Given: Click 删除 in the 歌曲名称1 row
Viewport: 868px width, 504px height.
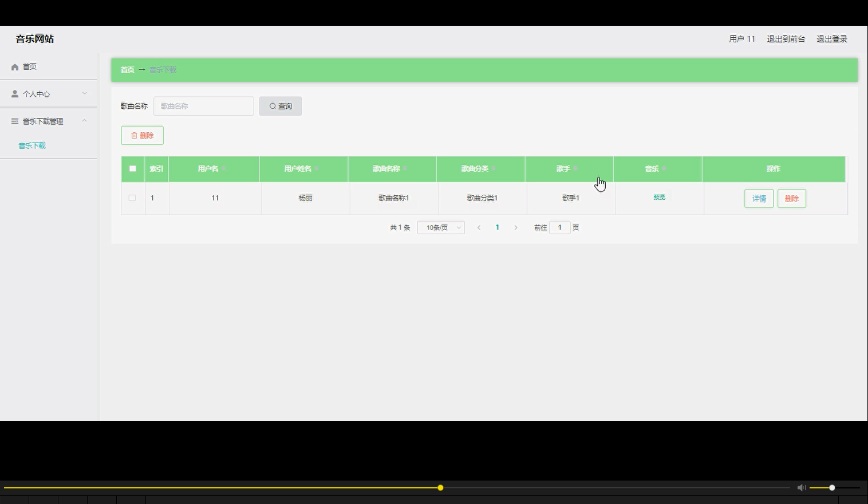Looking at the screenshot, I should (792, 199).
